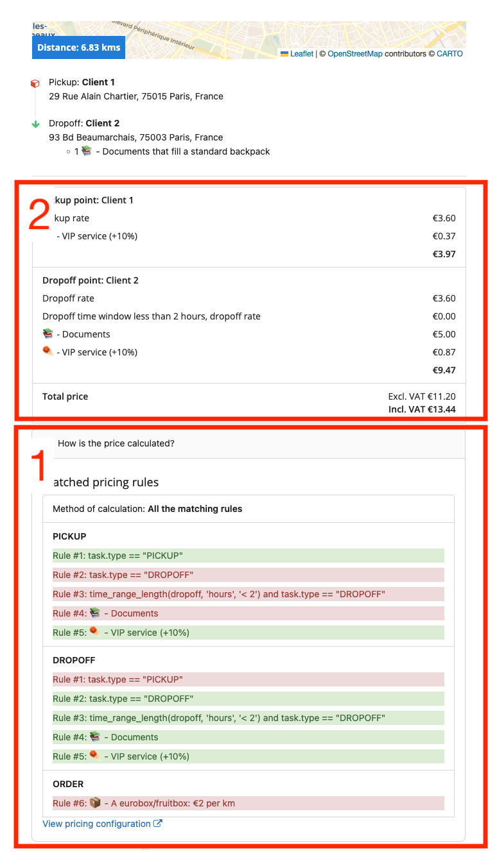Viewport: 497px width, 868px height.
Task: Click the Leaflet flag icon on map
Action: pyautogui.click(x=284, y=54)
